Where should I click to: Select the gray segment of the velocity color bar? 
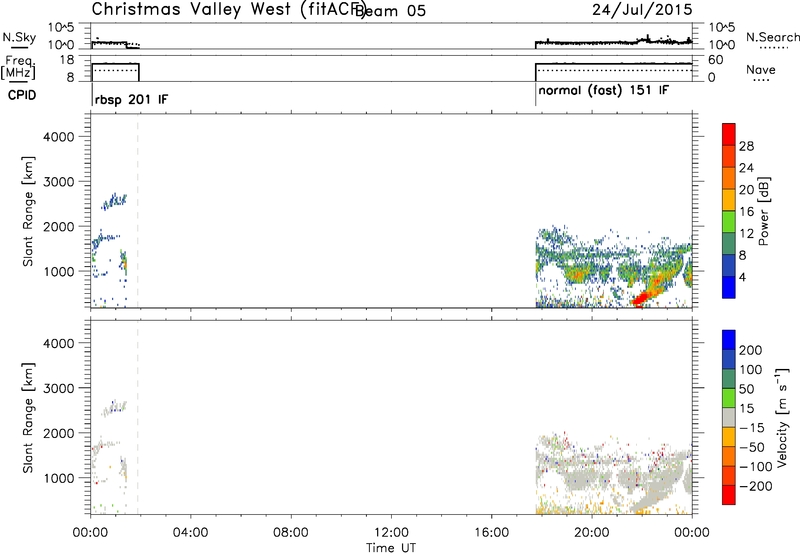click(x=729, y=417)
